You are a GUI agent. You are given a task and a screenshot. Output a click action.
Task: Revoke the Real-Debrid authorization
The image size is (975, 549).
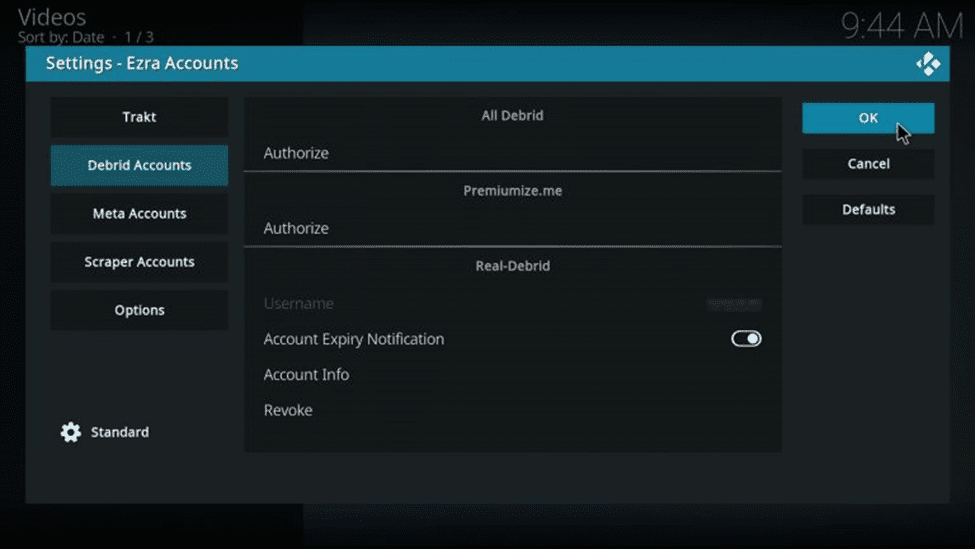pos(512,410)
